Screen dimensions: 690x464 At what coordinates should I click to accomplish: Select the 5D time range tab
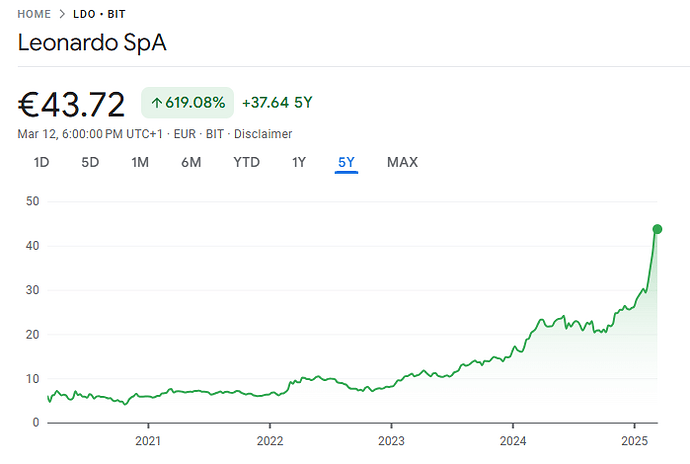coord(90,162)
